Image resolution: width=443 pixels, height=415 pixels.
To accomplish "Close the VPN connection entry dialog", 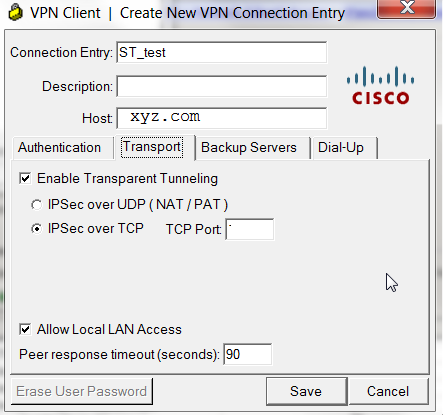I will (x=406, y=8).
